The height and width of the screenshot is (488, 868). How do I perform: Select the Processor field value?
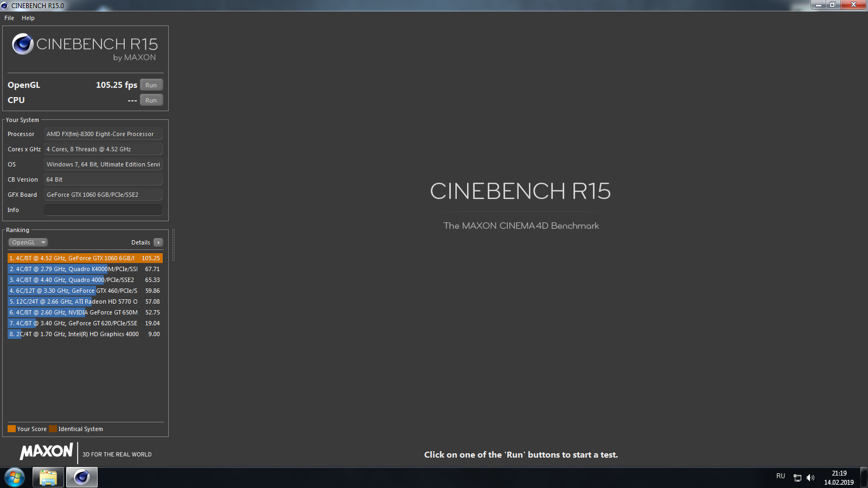[x=103, y=134]
